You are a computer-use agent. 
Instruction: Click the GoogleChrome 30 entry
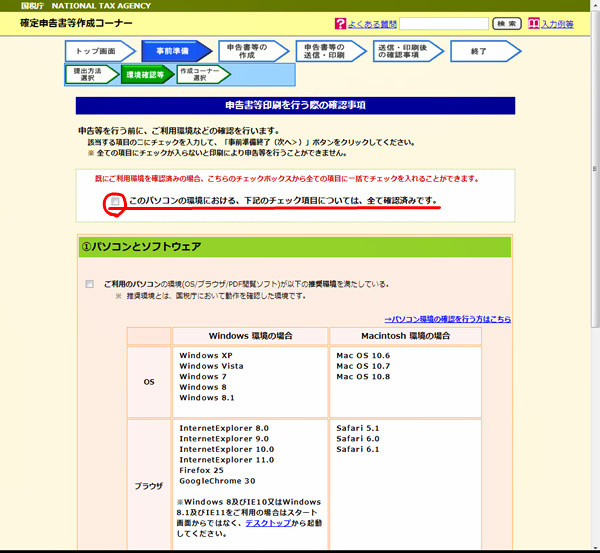pos(217,481)
